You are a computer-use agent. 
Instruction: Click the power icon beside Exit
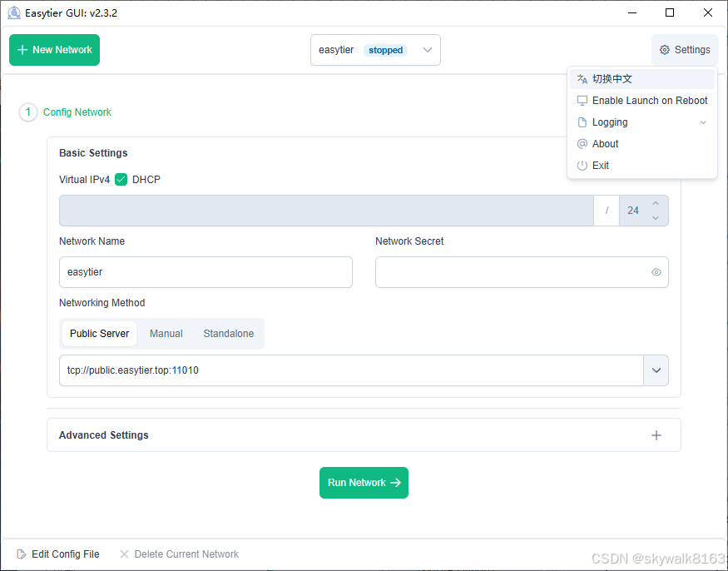pyautogui.click(x=582, y=166)
